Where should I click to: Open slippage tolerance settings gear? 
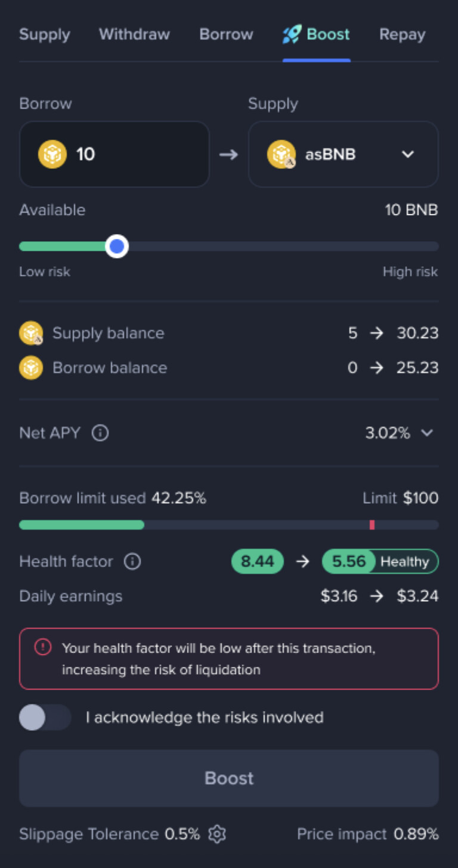click(x=217, y=834)
